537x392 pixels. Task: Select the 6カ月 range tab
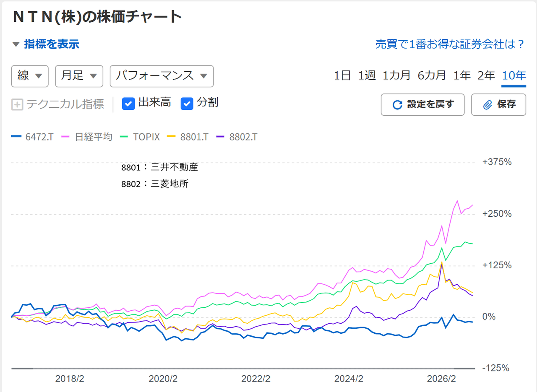pos(432,75)
